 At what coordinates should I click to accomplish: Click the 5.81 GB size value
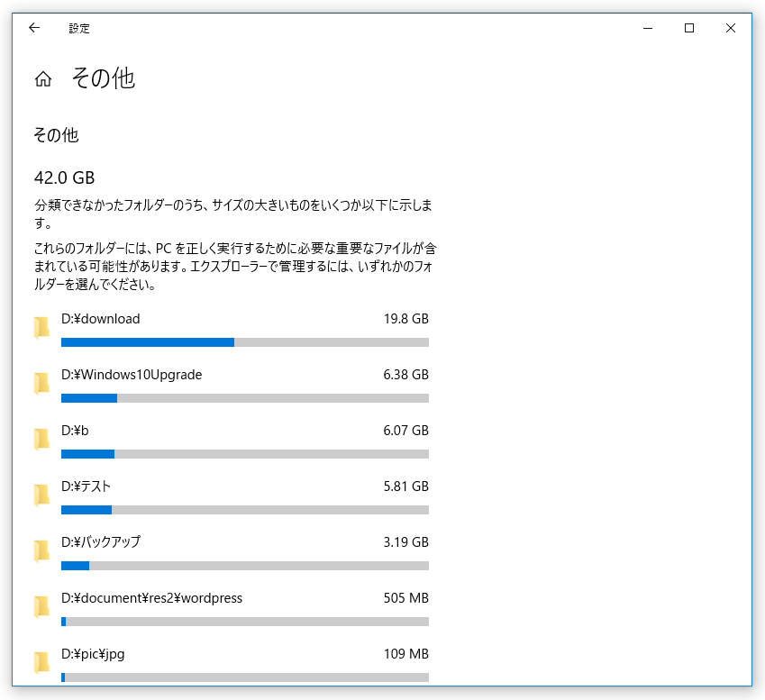[405, 486]
